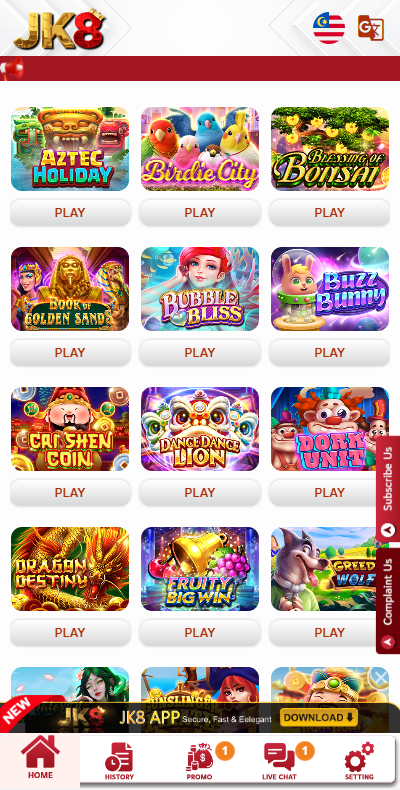The height and width of the screenshot is (790, 400).
Task: Click the Download button in app banner
Action: [319, 717]
